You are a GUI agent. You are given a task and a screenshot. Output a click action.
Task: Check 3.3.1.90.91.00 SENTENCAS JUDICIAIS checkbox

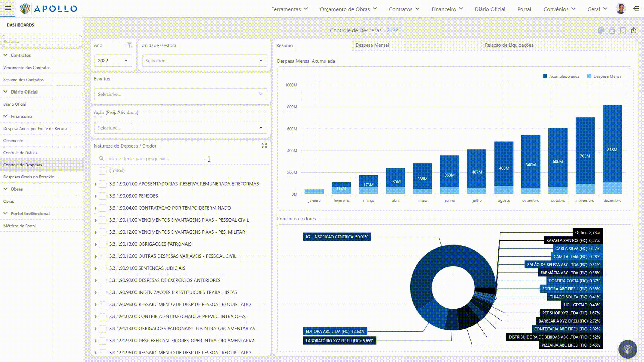(102, 268)
